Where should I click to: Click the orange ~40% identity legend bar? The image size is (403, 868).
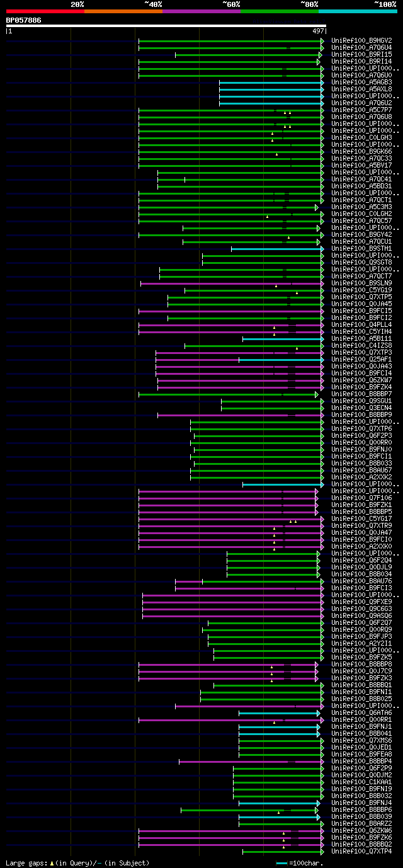pyautogui.click(x=123, y=11)
